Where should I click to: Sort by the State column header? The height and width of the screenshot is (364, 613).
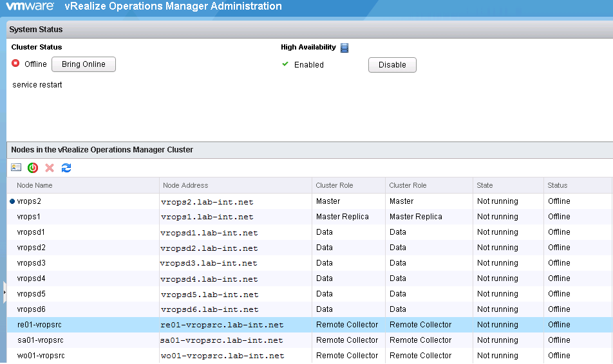tap(484, 185)
